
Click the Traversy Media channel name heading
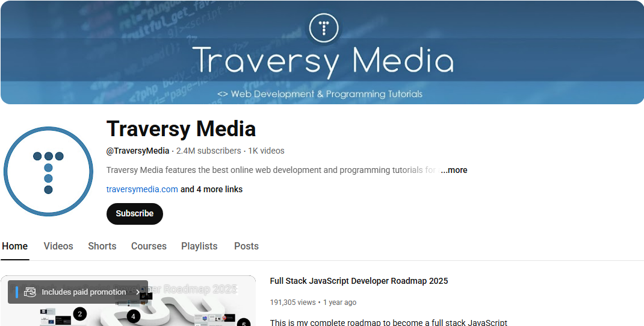coord(181,129)
